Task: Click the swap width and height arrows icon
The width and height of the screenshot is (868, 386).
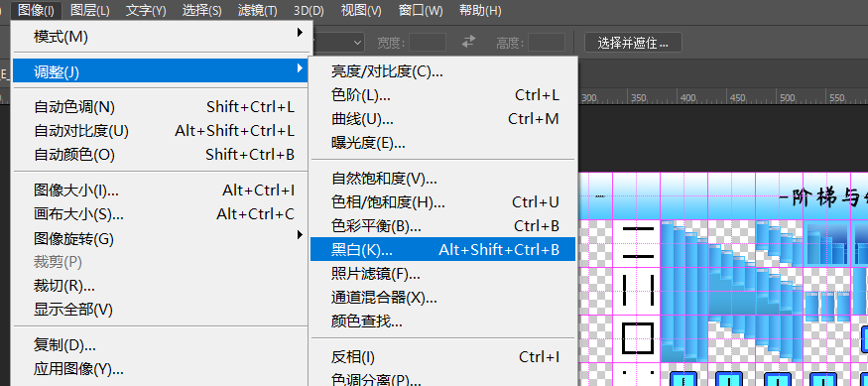Action: tap(469, 42)
